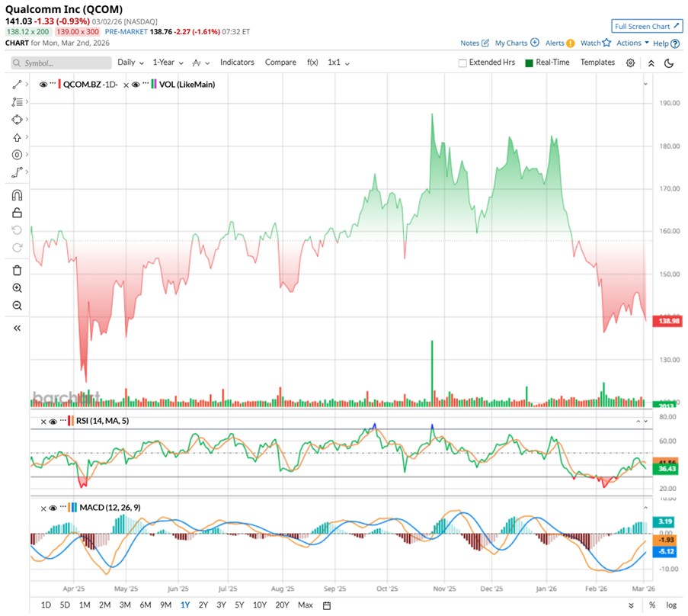Toggle magnet snap mode
Screen dimensions: 688x616
[17, 195]
